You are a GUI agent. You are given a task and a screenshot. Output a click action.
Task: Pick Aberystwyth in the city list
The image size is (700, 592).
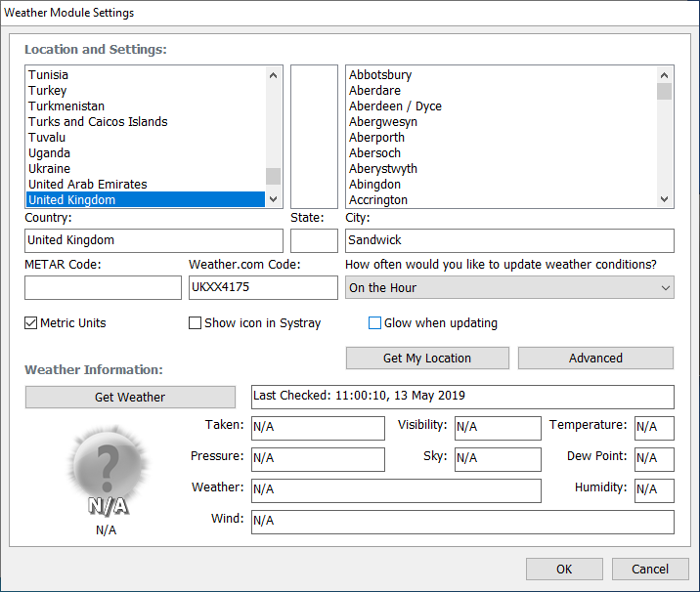pos(383,169)
